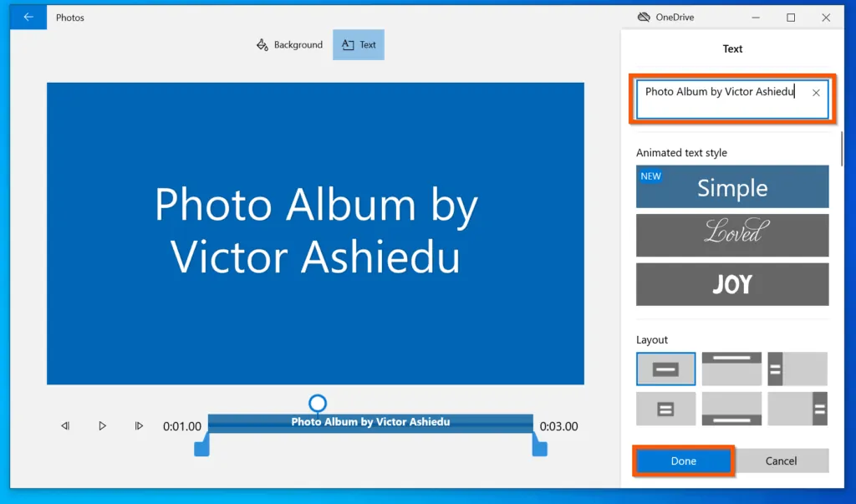Clear the text with the X button
This screenshot has height=504, width=856.
(816, 93)
